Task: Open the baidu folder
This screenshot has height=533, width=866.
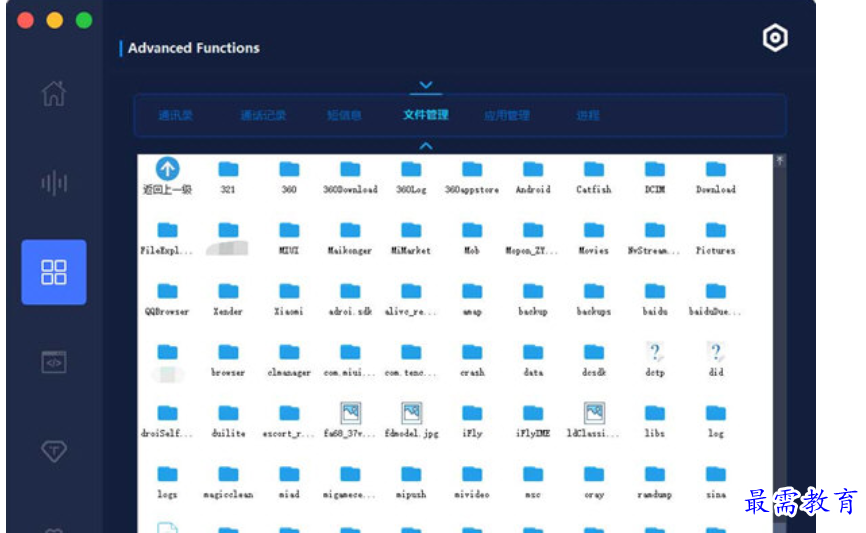Action: tap(654, 291)
